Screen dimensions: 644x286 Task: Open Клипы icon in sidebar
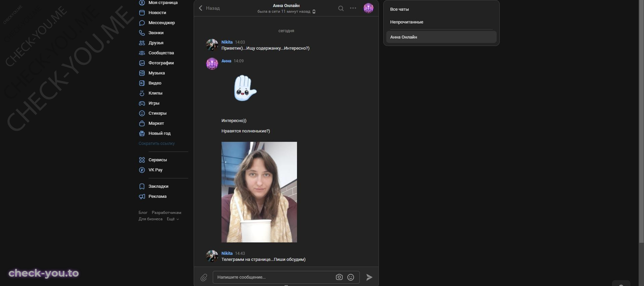click(142, 93)
